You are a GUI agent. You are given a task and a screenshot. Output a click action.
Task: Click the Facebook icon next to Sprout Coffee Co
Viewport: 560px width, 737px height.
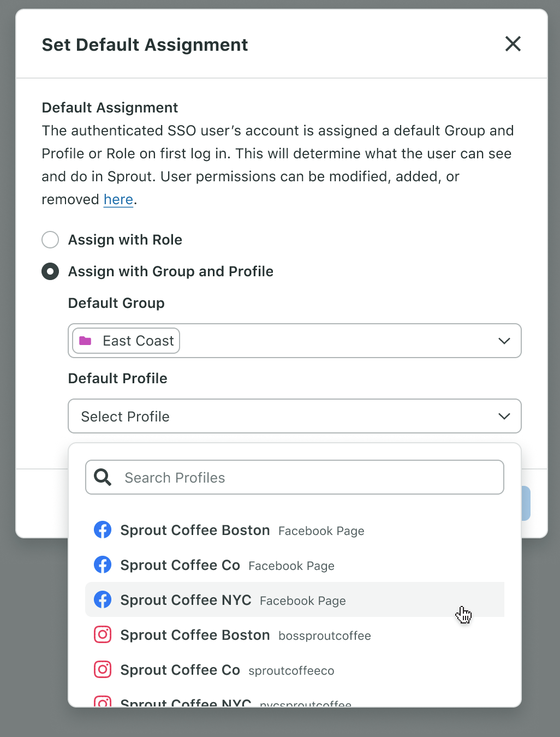point(103,564)
